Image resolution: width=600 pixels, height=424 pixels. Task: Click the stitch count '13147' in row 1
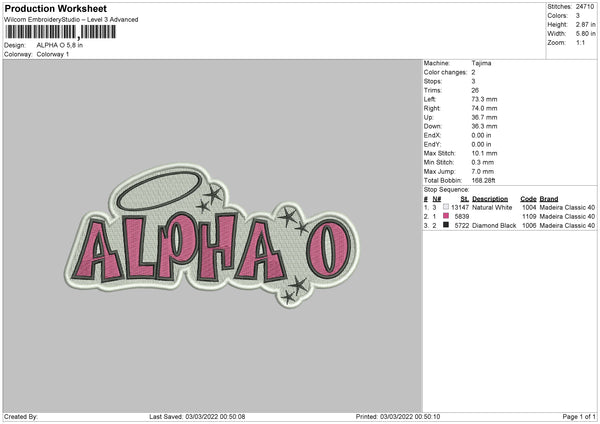[460, 207]
